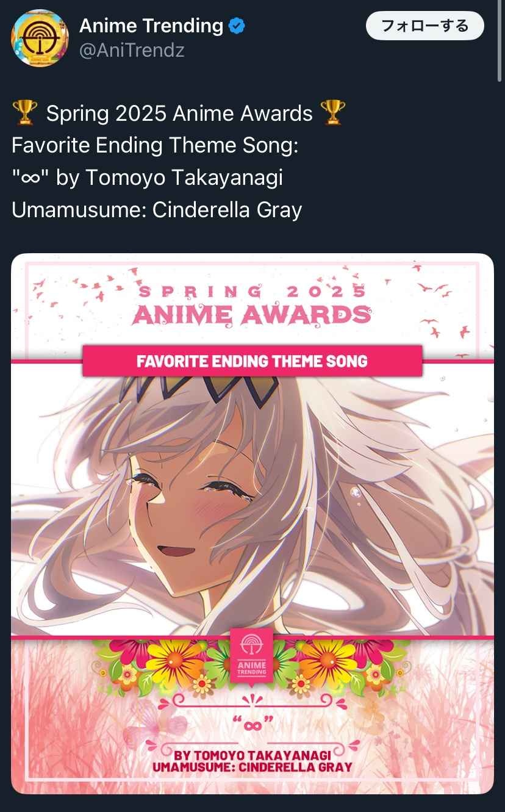Click the Spring 2025 Anime Awards heading text
Viewport: 505px width, 812px height.
coord(252,304)
